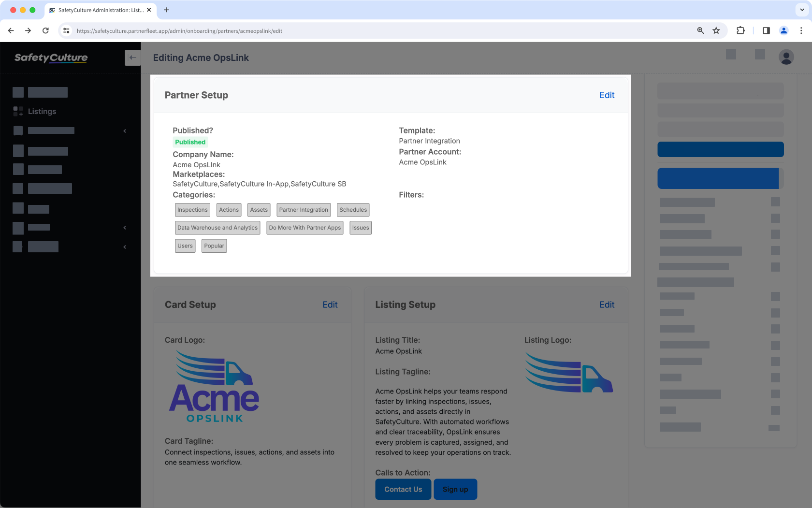Image resolution: width=812 pixels, height=508 pixels.
Task: Select the Popular category tag
Action: tap(214, 246)
